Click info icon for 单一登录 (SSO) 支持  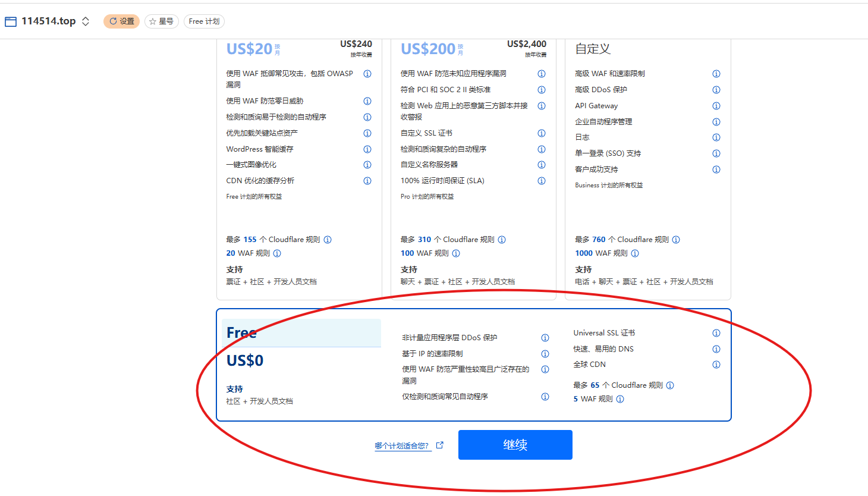pos(716,153)
